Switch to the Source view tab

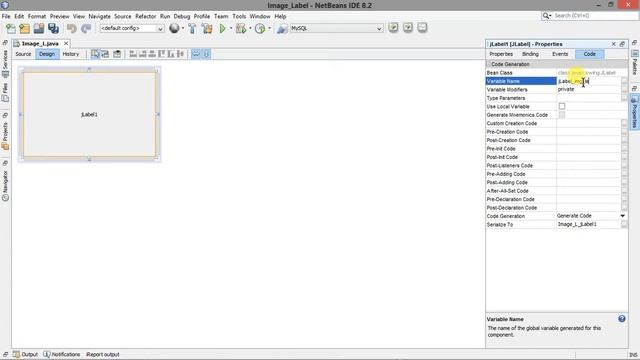click(x=23, y=54)
